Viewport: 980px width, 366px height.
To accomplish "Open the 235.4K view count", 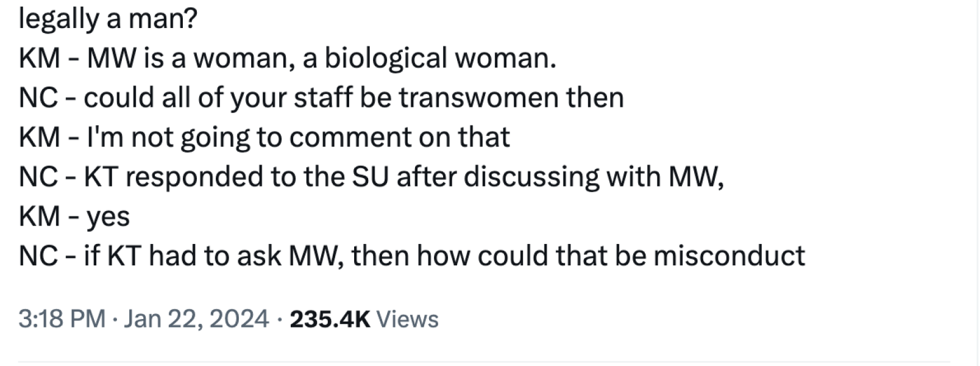I will tap(330, 319).
